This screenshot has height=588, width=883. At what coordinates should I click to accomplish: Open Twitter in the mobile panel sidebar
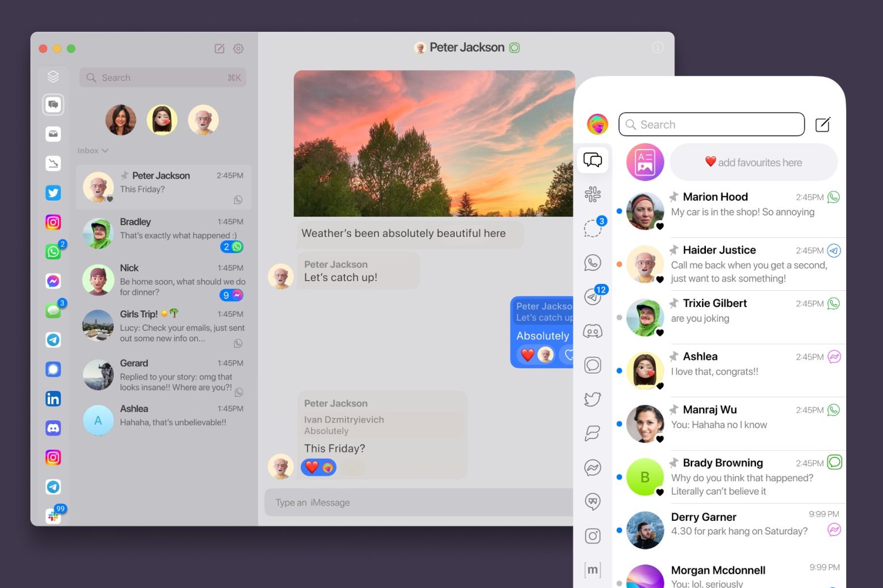click(593, 399)
